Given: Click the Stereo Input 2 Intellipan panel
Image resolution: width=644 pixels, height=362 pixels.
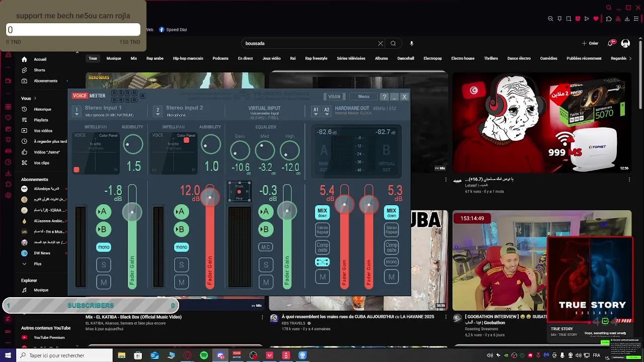Looking at the screenshot, I should pyautogui.click(x=173, y=153).
